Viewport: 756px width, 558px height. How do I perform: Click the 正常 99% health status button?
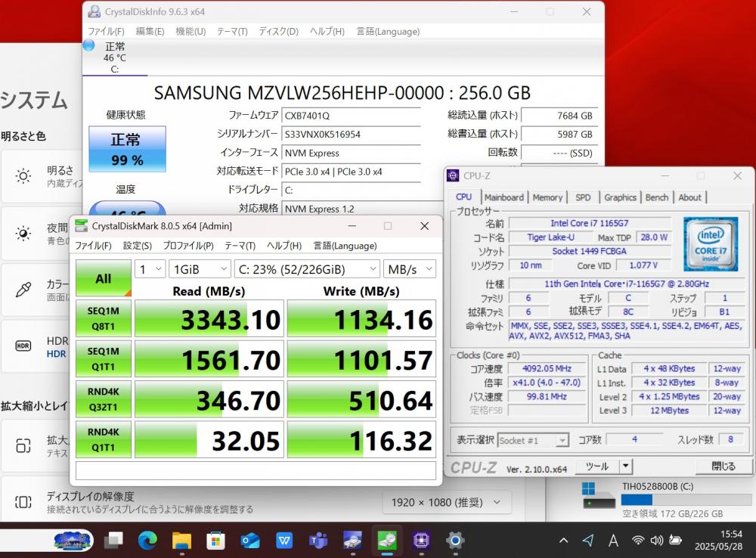coord(127,149)
